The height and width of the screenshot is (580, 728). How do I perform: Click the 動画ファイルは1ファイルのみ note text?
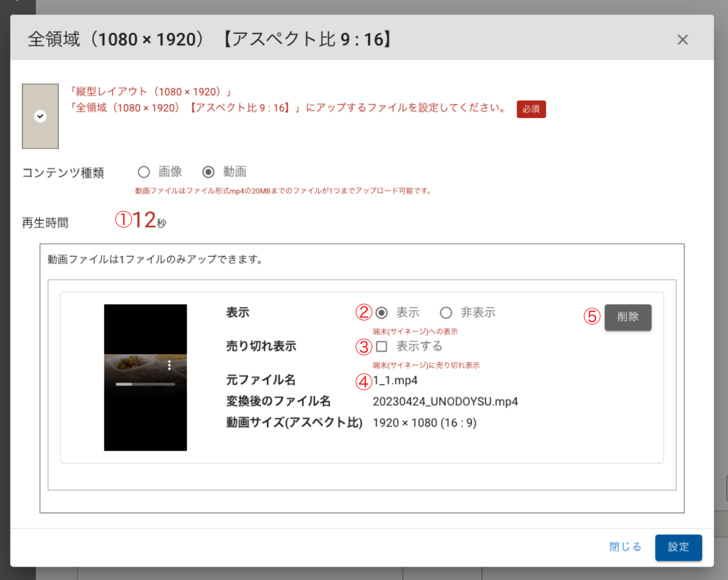click(x=156, y=260)
